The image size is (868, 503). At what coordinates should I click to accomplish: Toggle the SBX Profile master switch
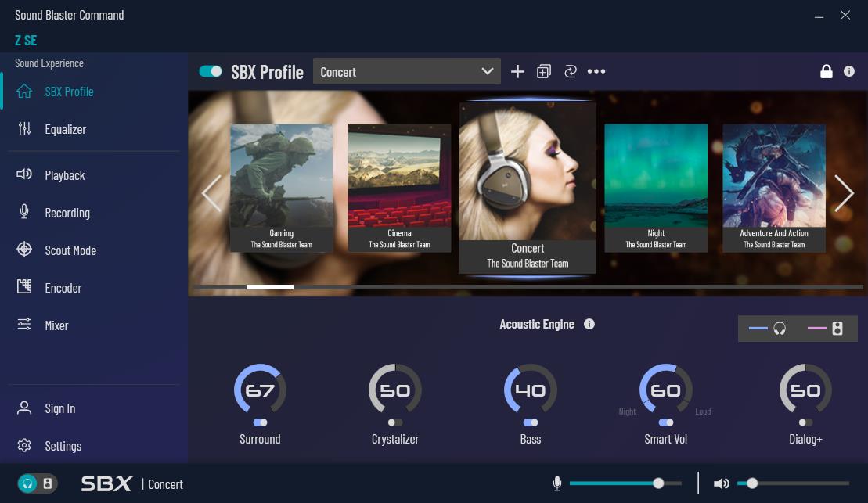(x=211, y=72)
